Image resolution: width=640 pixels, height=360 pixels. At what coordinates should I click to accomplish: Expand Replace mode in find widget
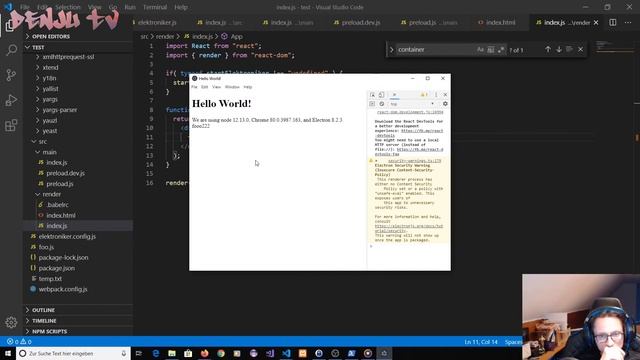click(x=391, y=50)
